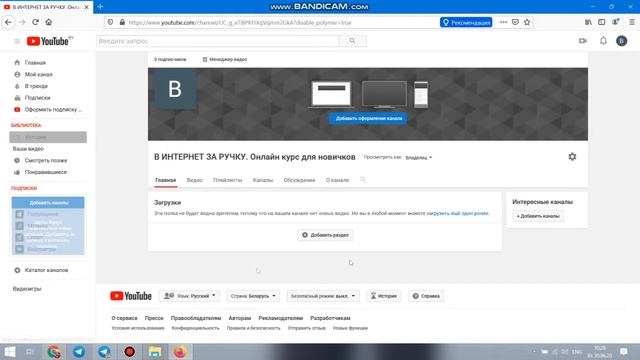
Task: Click the footer 'Справка' button
Action: [426, 296]
